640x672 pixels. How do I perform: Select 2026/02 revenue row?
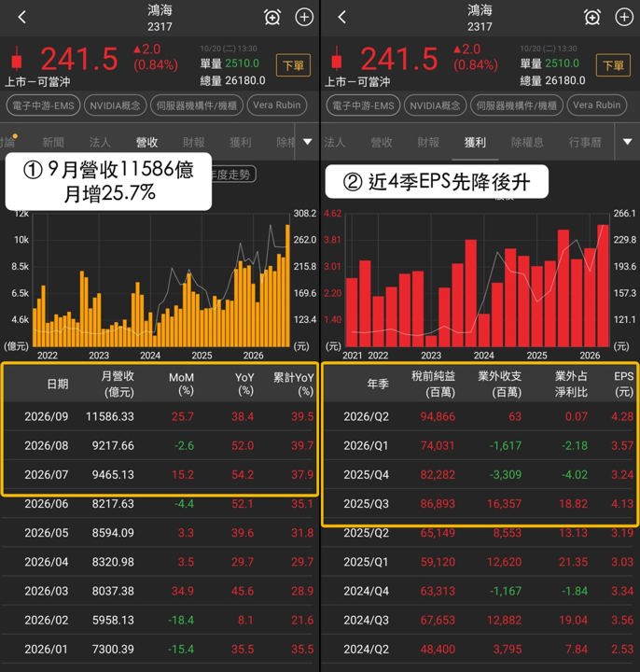160,620
